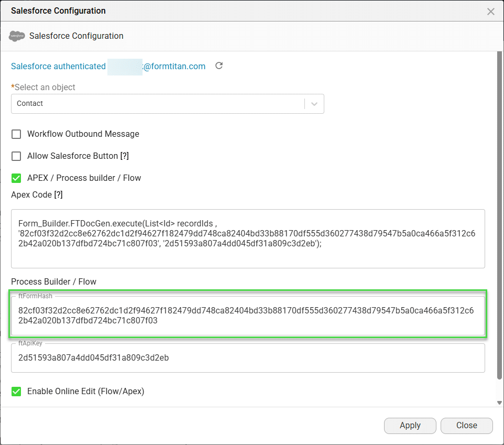Open help [?] next to Allow Salesforce Button

point(124,156)
